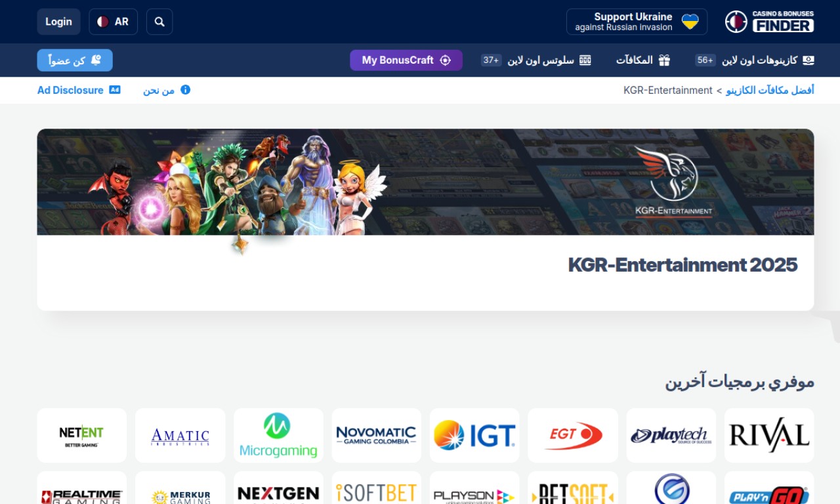Click the info circle icon
Viewport: 840px width, 504px height.
[x=185, y=90]
